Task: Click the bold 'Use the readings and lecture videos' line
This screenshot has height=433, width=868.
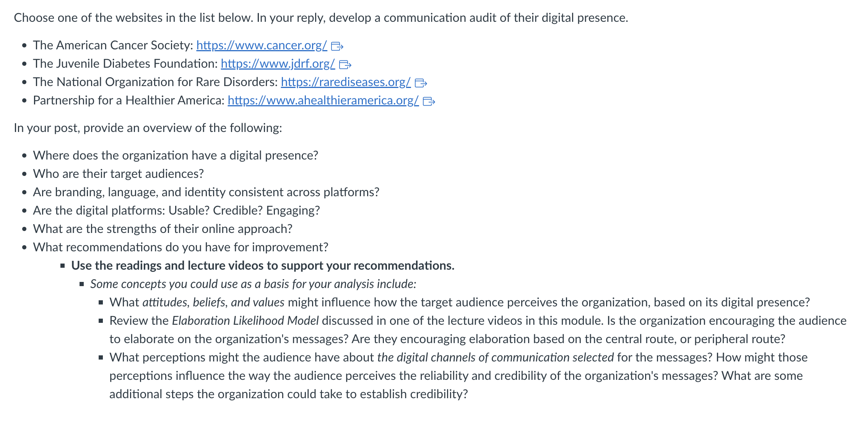Action: [263, 266]
